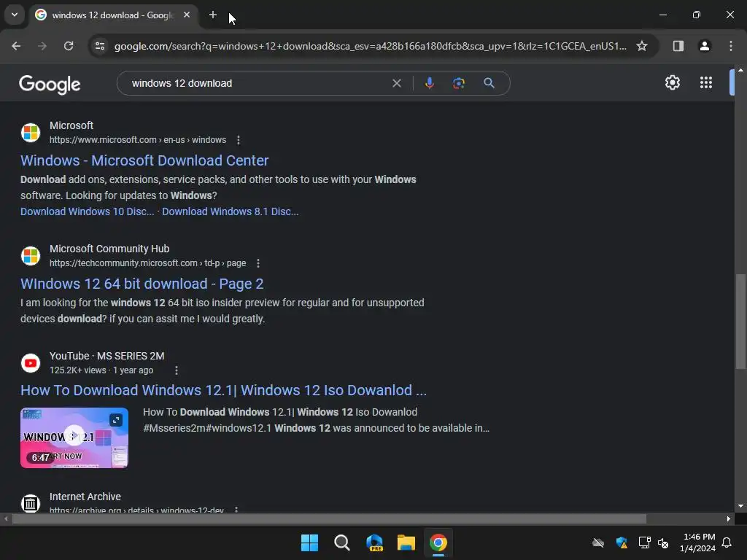Click the horizontal scroll right arrow
747x560 pixels.
pos(729,519)
